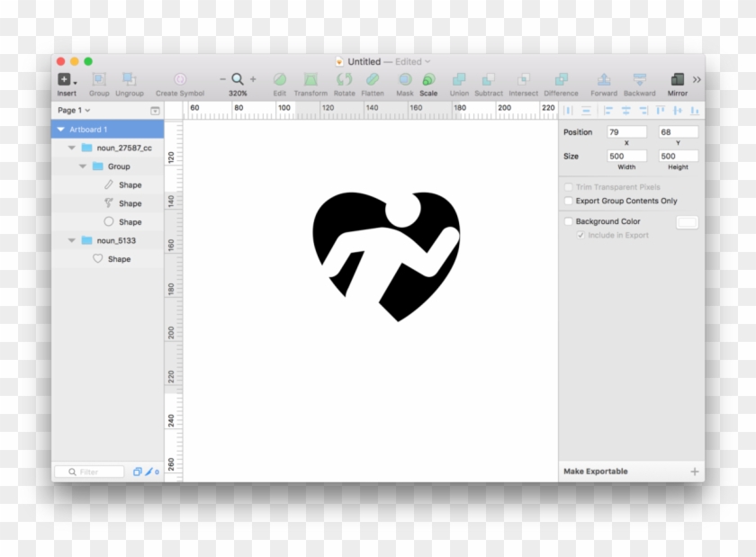Zoom out with the minus button
The image size is (756, 557).
(x=222, y=79)
